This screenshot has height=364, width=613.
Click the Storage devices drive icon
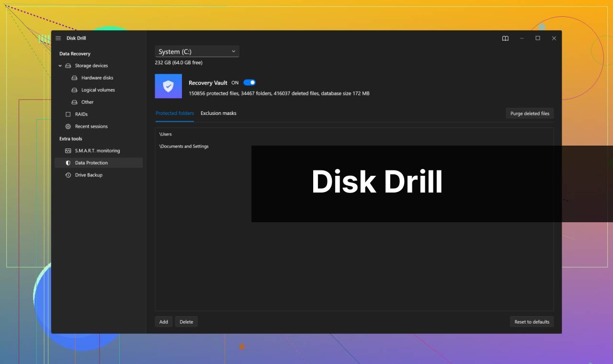coord(68,66)
